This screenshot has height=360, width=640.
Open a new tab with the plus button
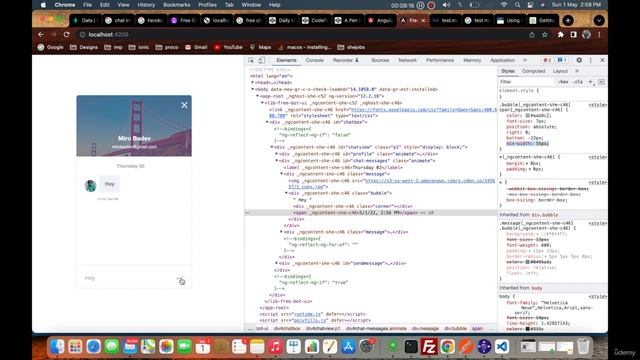coord(568,20)
